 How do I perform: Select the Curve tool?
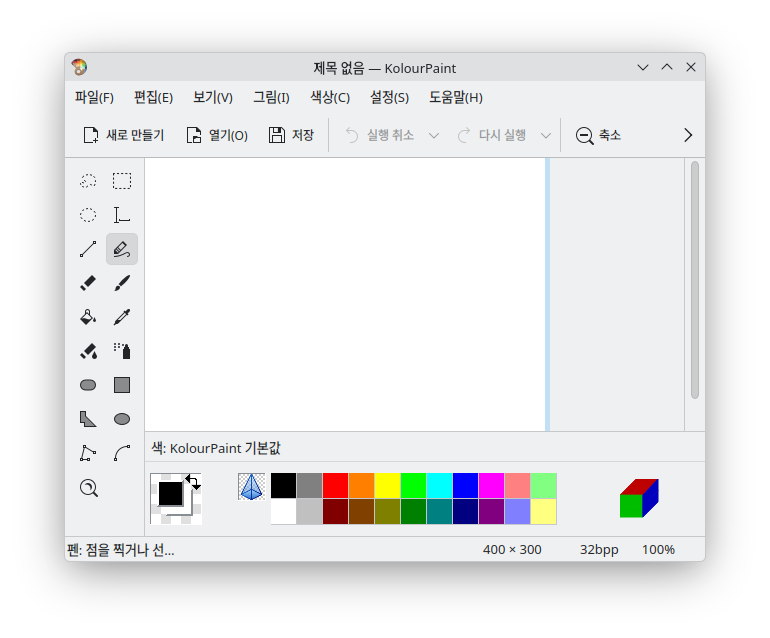122,453
